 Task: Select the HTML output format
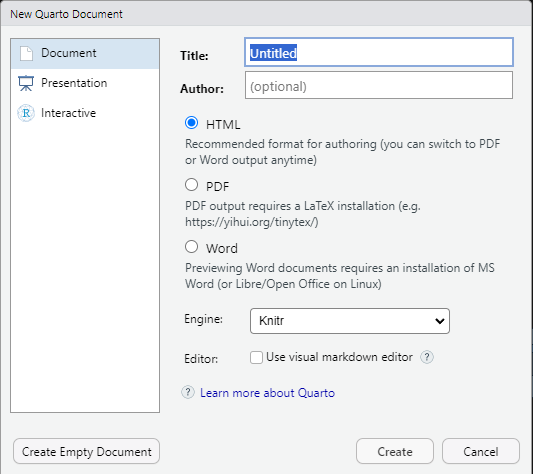[x=191, y=123]
